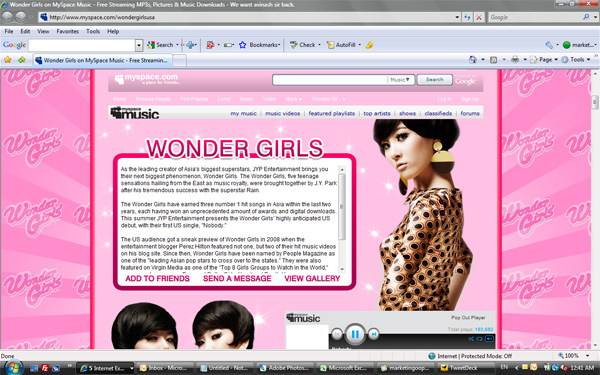Open the FileZilla quick launch icon
The image size is (600, 375).
pyautogui.click(x=45, y=368)
